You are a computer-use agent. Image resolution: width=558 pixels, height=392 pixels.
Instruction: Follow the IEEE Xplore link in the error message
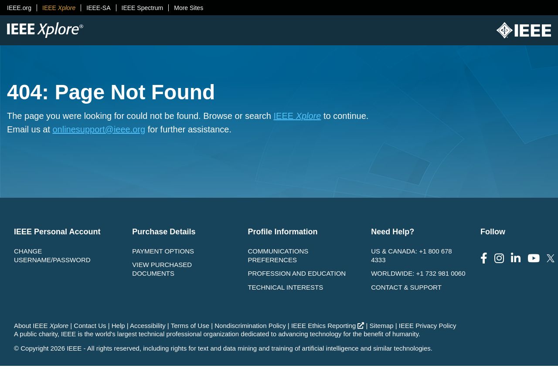pos(297,116)
